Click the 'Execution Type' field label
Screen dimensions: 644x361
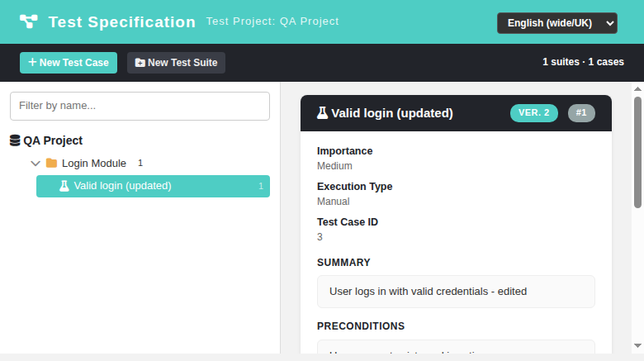pyautogui.click(x=354, y=187)
